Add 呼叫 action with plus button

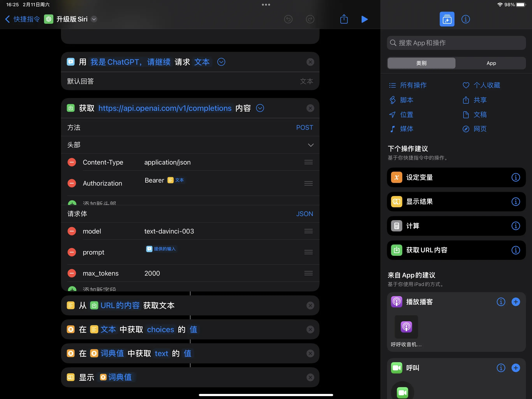(x=515, y=368)
